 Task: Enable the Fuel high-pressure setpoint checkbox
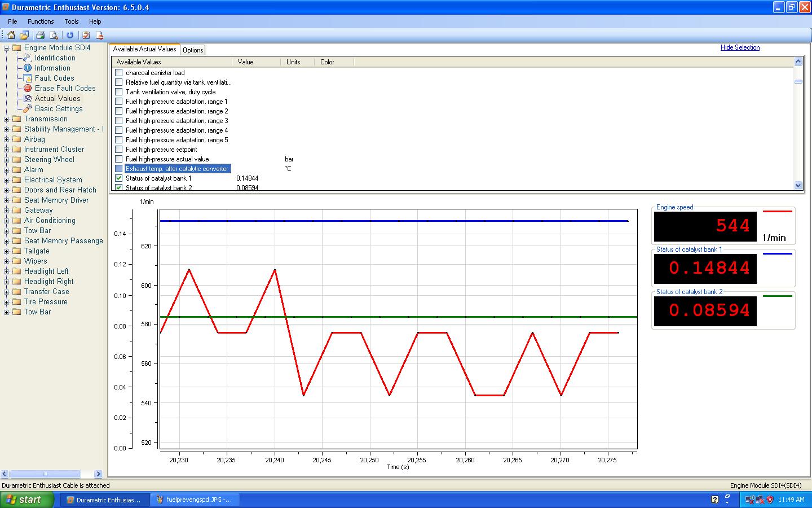[118, 150]
